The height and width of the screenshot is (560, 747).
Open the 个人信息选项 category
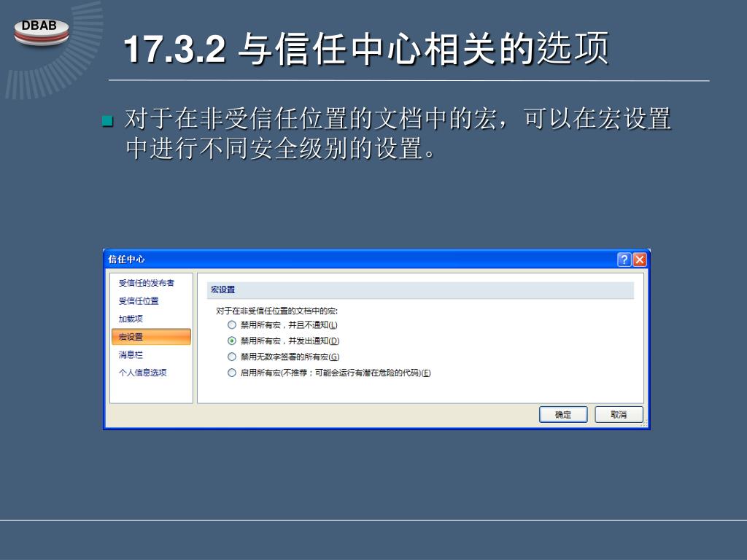click(x=142, y=373)
